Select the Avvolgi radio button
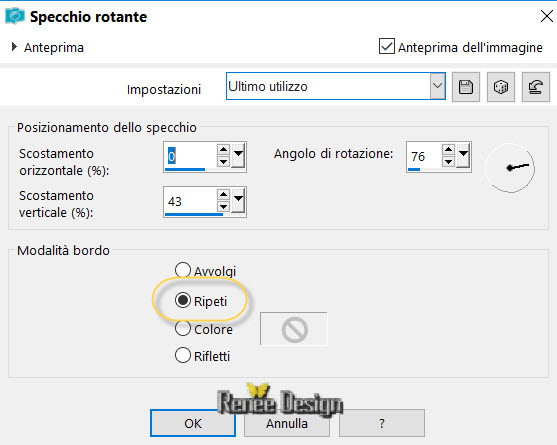The image size is (557, 445). point(183,270)
